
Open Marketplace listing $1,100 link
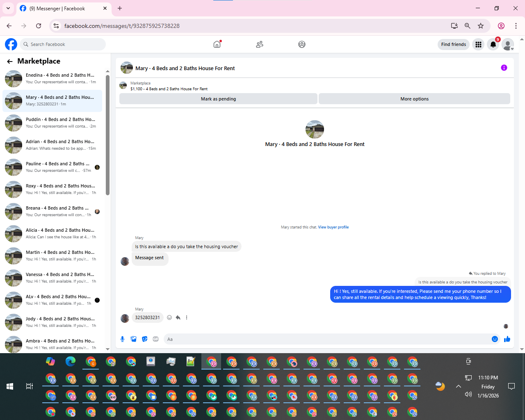(x=169, y=89)
